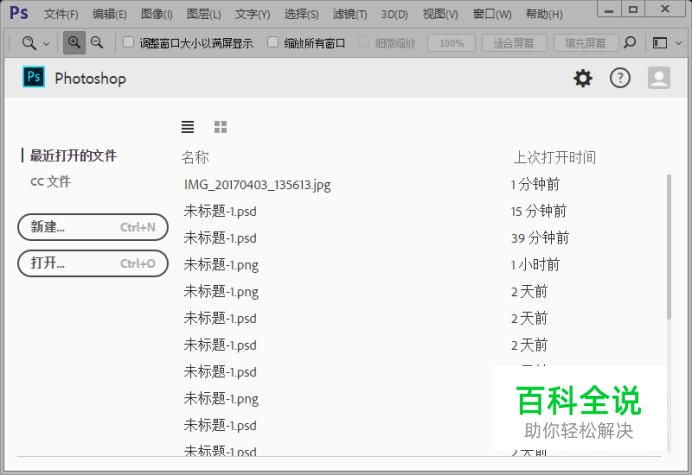Open the 图像(I) menu
Viewport: 692px width, 475px height.
tap(157, 14)
